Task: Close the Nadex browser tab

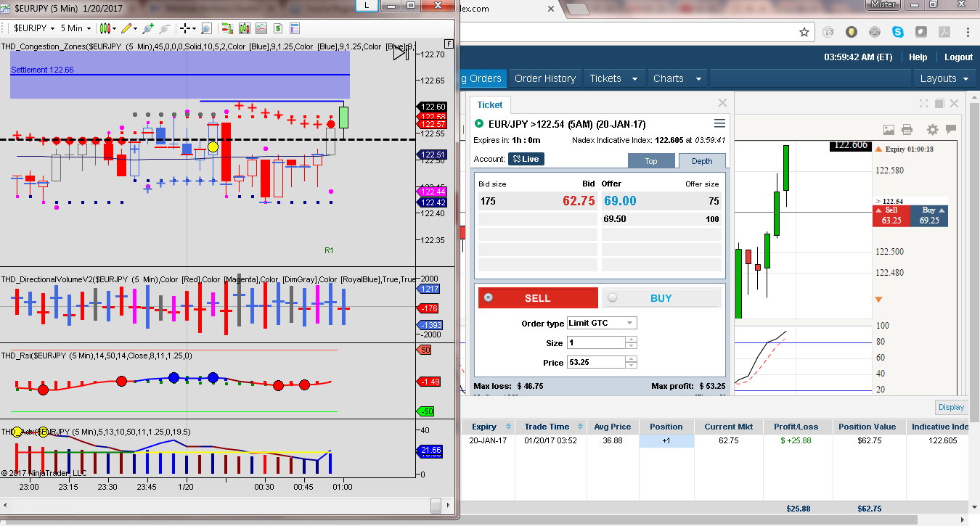Action: point(551,9)
